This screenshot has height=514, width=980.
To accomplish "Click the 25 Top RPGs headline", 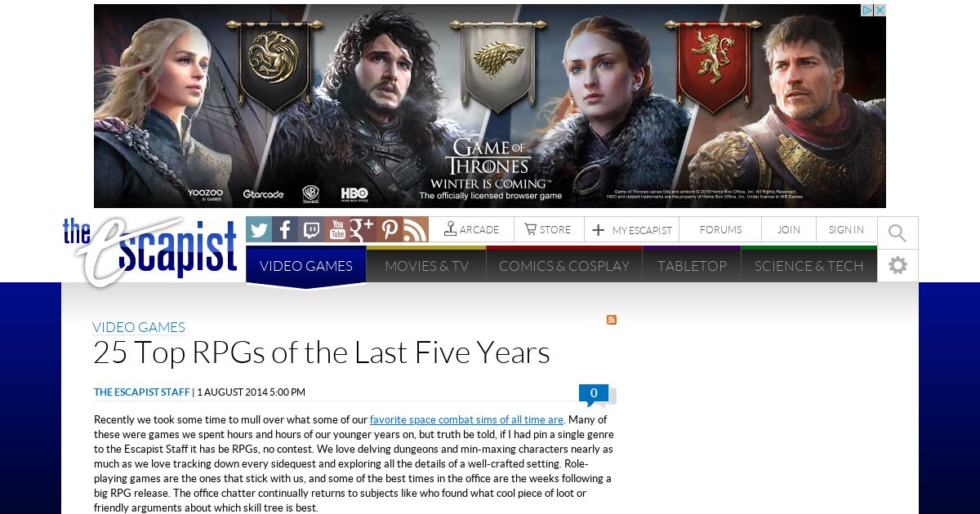I will tap(321, 352).
